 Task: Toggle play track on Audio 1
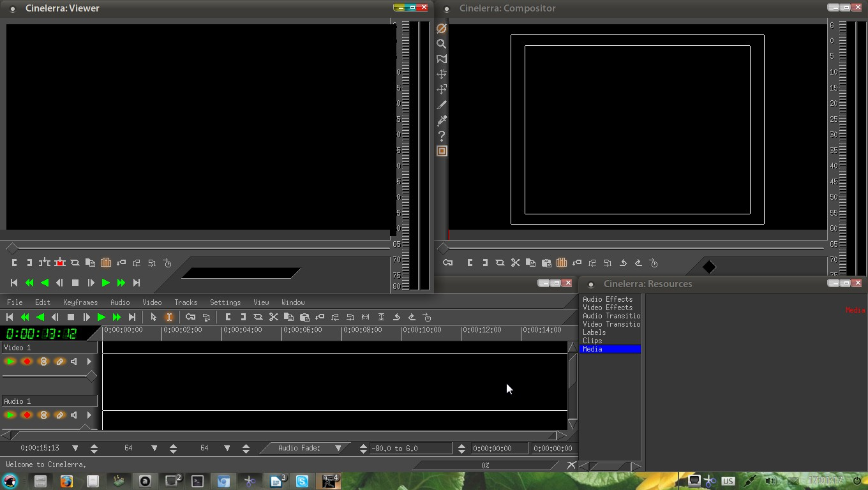[10, 415]
